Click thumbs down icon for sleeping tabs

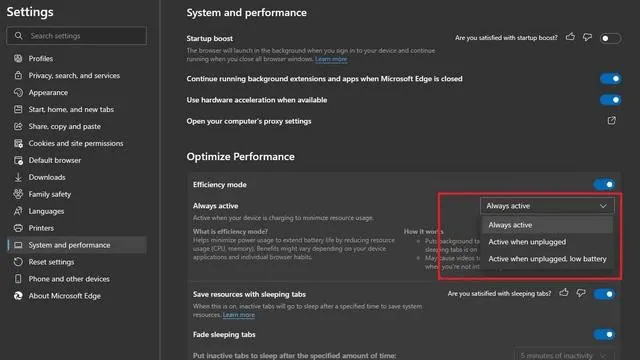pos(581,293)
